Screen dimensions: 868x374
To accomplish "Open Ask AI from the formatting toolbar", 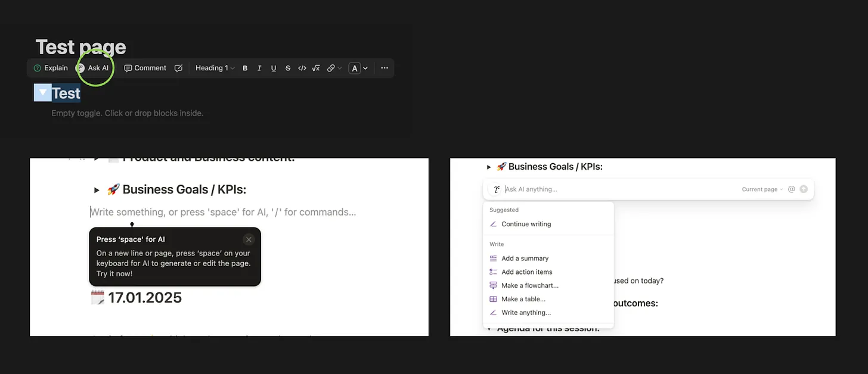I will click(x=94, y=68).
